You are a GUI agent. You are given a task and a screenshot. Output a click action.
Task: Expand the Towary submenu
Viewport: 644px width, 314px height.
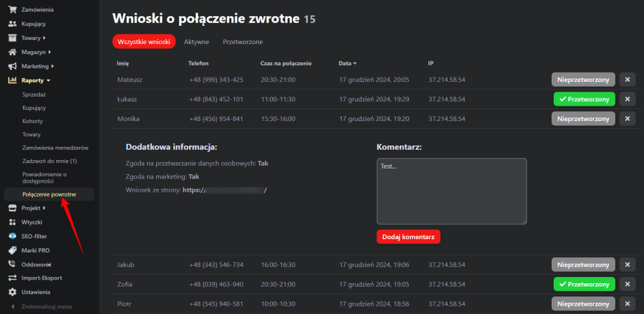pyautogui.click(x=33, y=38)
